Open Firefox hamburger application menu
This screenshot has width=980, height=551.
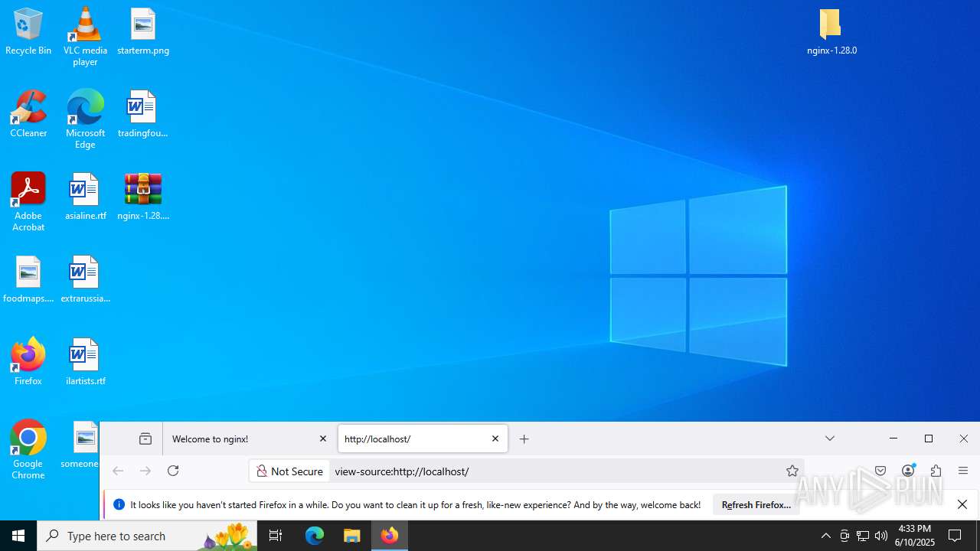(x=963, y=471)
